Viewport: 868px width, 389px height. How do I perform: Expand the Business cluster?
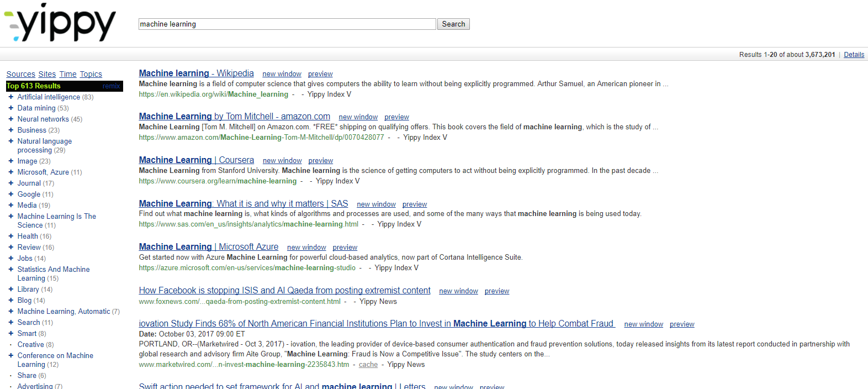coord(10,130)
